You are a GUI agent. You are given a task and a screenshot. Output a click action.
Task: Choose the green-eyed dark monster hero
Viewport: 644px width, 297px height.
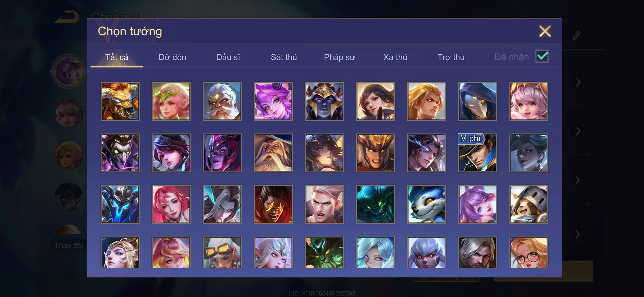pos(375,204)
